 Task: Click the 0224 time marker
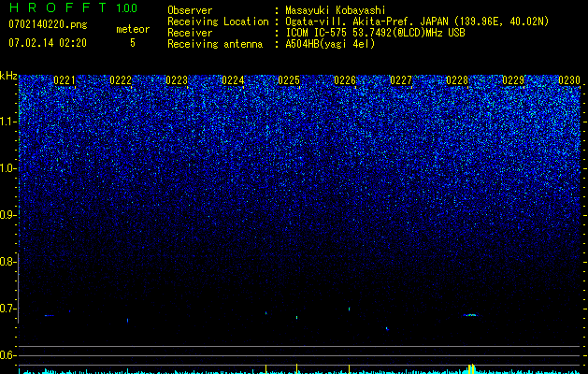233,80
